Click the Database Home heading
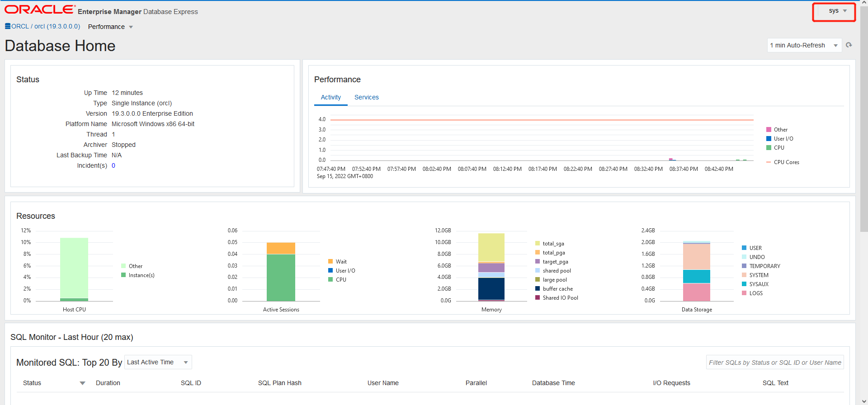 [x=60, y=46]
